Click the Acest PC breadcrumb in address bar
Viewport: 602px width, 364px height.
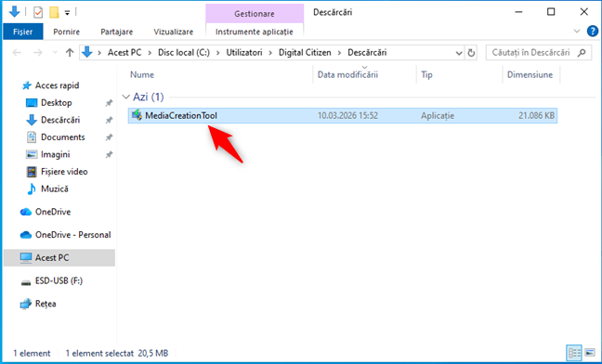pos(124,53)
